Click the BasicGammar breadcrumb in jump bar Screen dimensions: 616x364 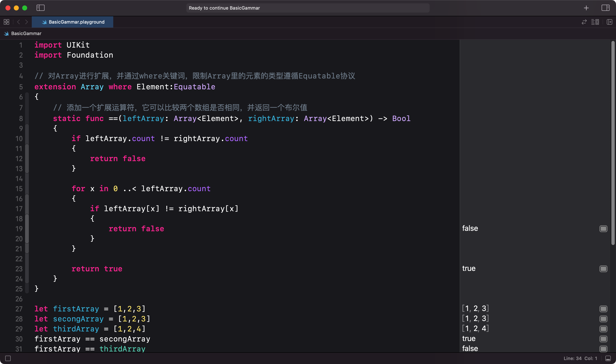(x=23, y=33)
